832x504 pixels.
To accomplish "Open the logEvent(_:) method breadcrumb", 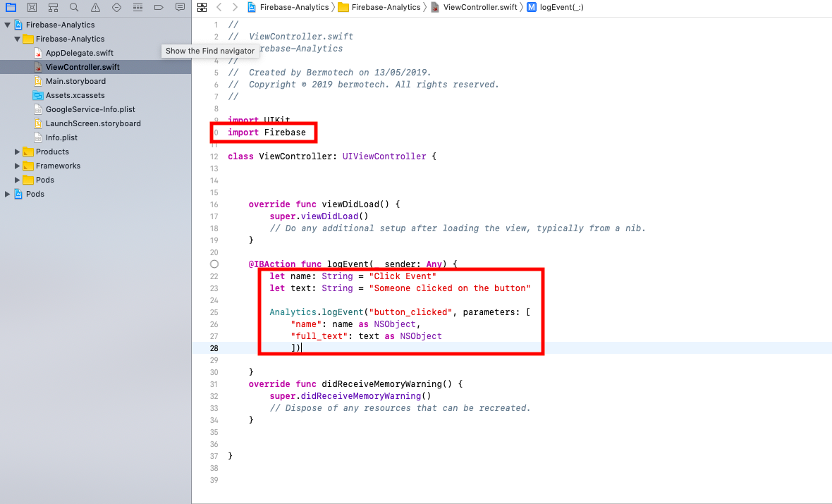I will pyautogui.click(x=556, y=8).
